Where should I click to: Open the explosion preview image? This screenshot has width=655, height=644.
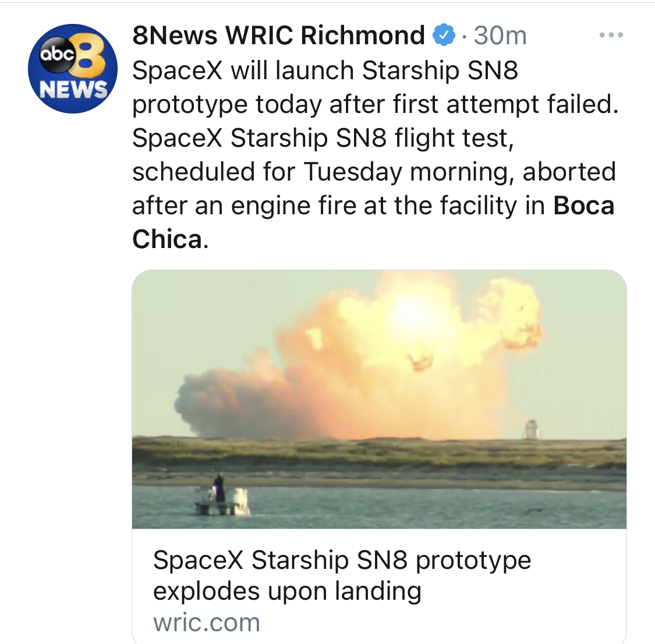pyautogui.click(x=379, y=399)
